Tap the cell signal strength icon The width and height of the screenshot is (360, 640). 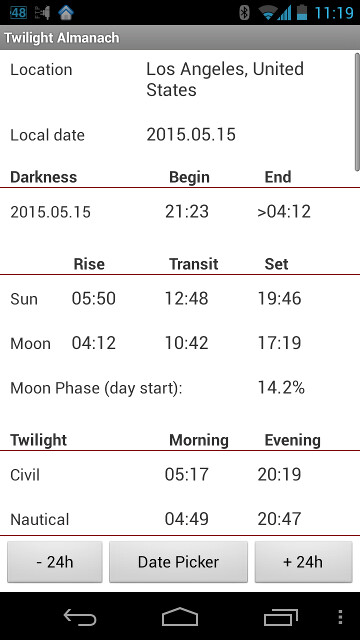[284, 13]
